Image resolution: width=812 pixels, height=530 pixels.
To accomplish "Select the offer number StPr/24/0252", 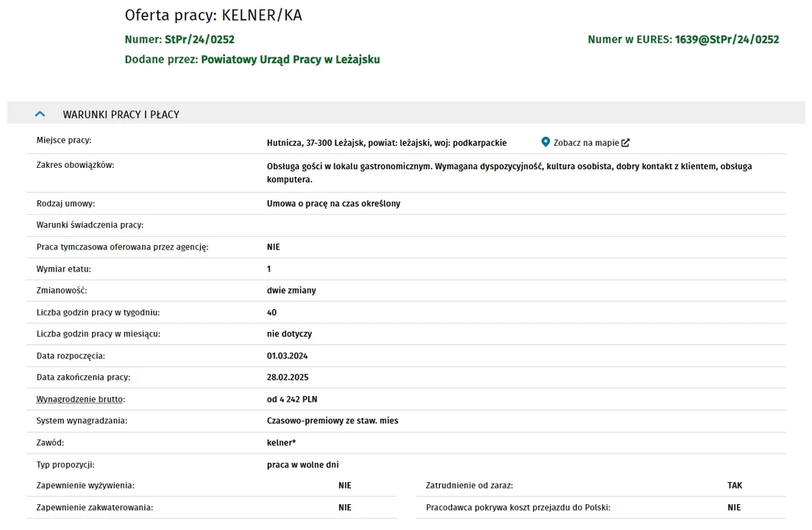I will tap(199, 39).
